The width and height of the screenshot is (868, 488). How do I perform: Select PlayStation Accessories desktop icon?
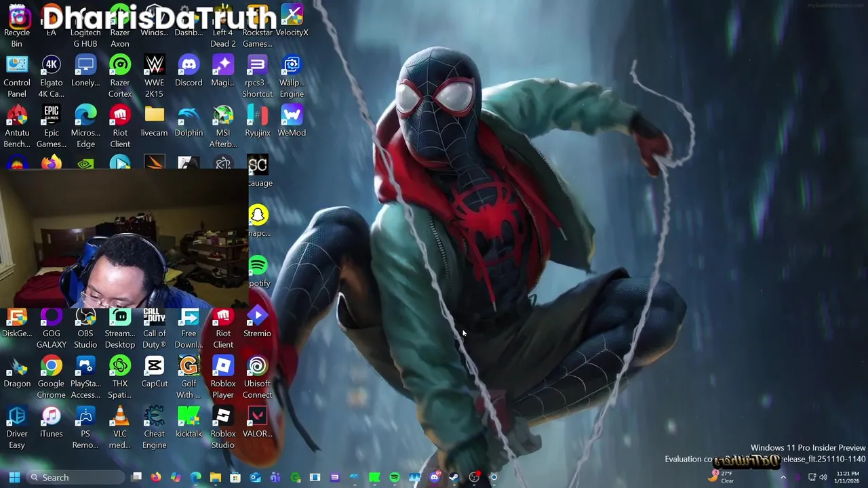(x=85, y=378)
